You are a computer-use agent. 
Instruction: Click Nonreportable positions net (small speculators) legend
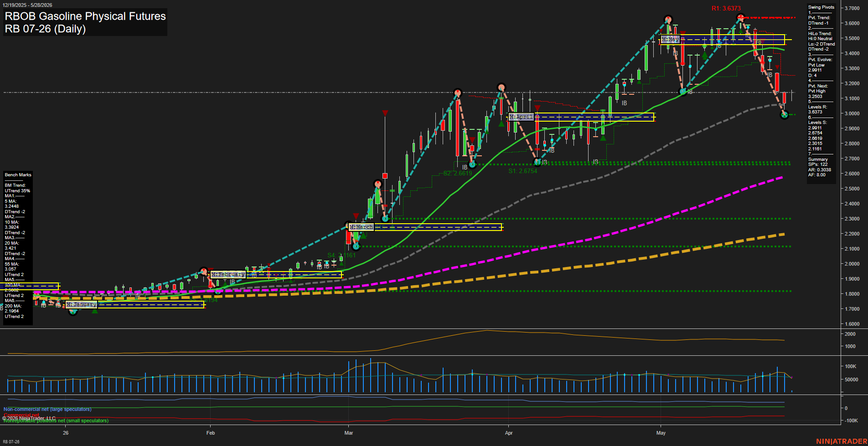point(56,420)
